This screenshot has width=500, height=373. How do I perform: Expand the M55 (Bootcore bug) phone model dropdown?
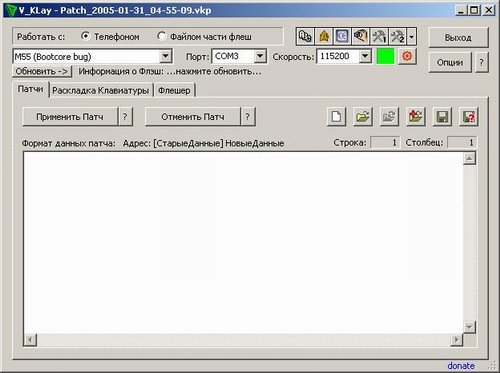pyautogui.click(x=165, y=56)
